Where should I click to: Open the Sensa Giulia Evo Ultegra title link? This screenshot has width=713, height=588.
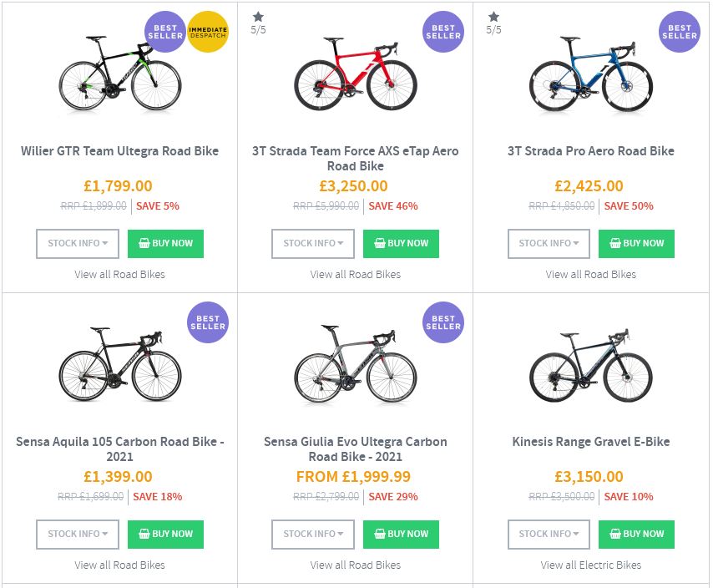click(x=356, y=449)
